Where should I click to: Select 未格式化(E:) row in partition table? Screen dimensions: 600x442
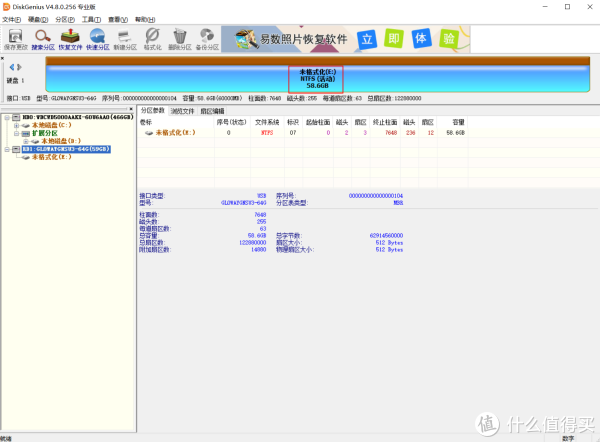pyautogui.click(x=302, y=133)
